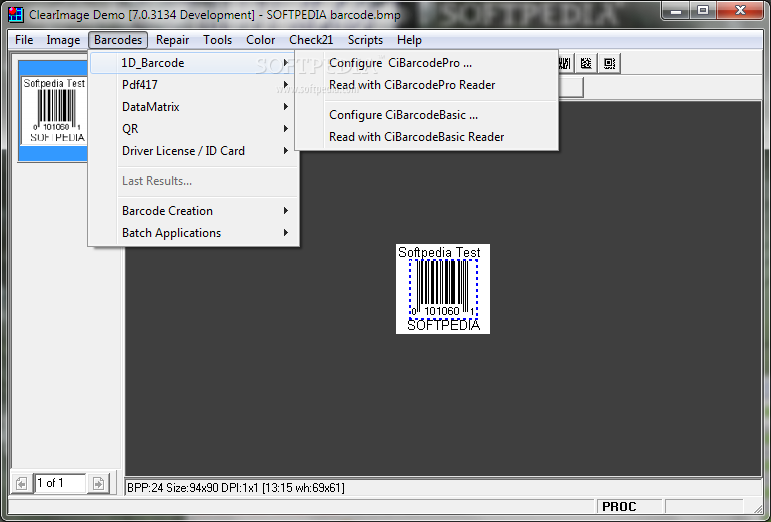The width and height of the screenshot is (771, 522).
Task: Open the Color menu
Action: pos(261,40)
